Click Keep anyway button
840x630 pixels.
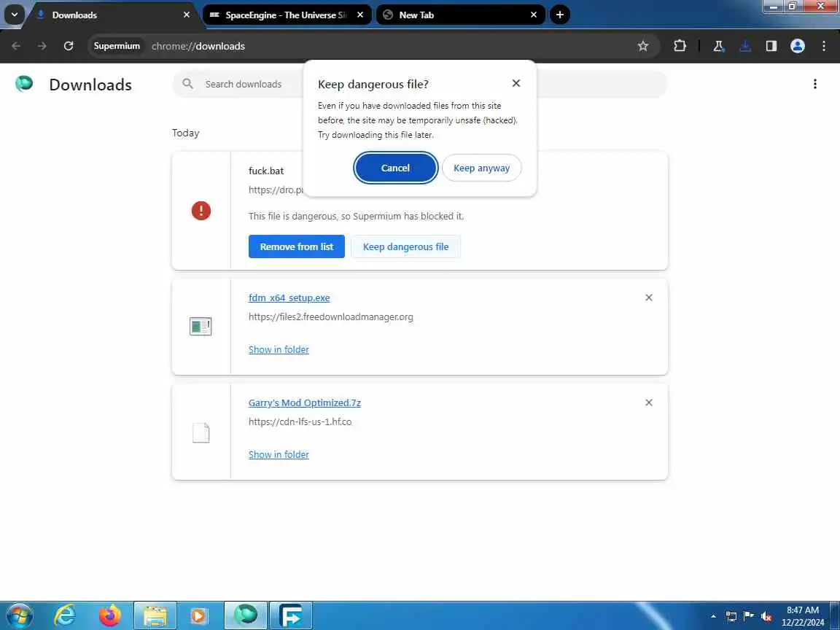click(481, 168)
